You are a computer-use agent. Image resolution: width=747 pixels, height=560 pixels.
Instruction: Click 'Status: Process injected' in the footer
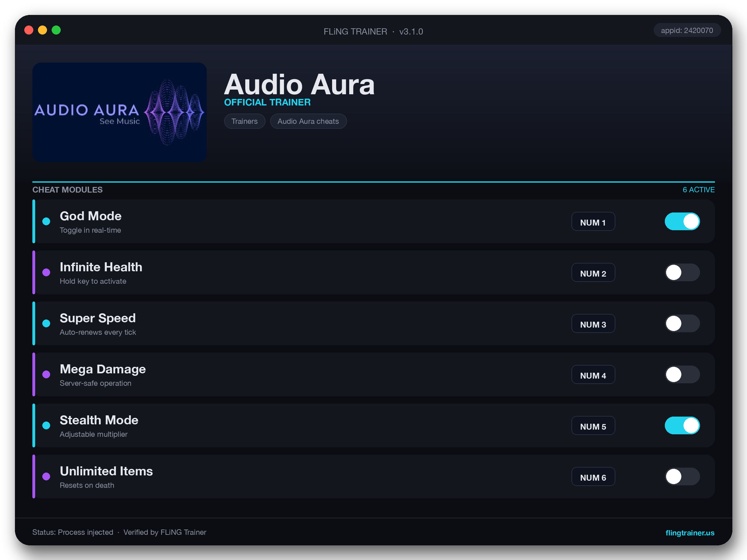tap(73, 532)
